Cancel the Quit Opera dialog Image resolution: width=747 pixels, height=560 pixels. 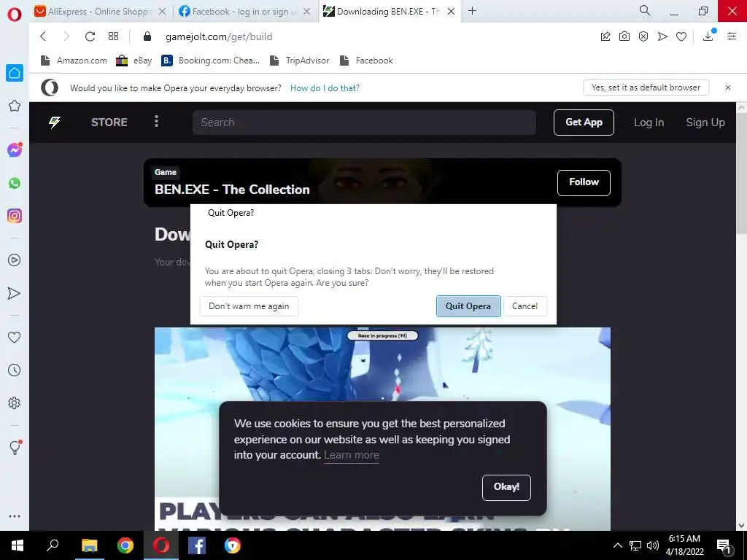525,306
